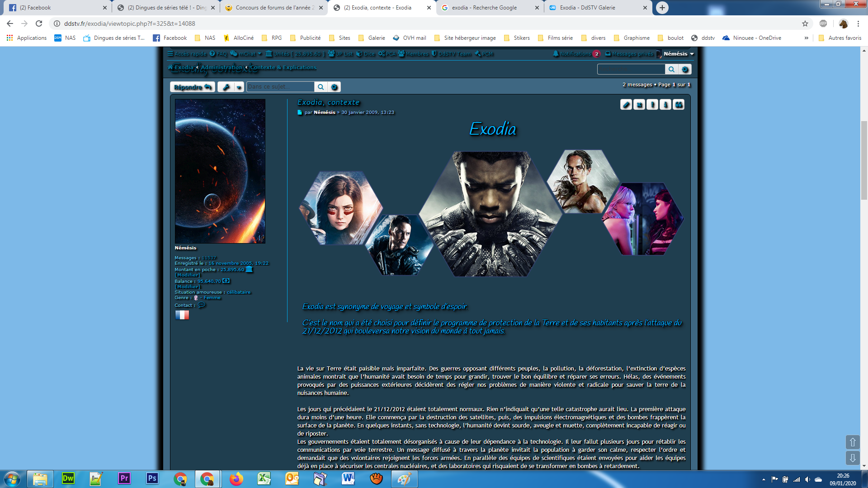The image size is (868, 488).
Task: Click the Windows Start button
Action: click(12, 479)
